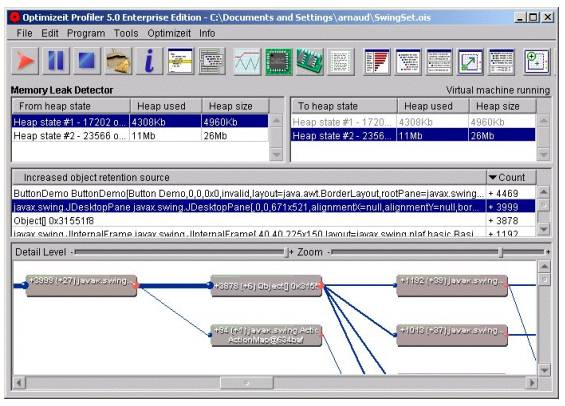The height and width of the screenshot is (406, 565).
Task: Click the green diagonal arrow toolbar icon
Action: click(x=470, y=62)
